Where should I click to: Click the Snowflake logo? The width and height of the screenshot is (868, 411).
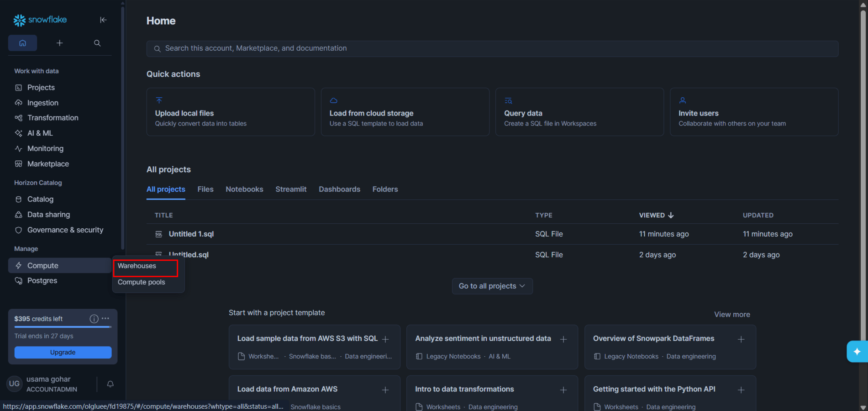(40, 20)
